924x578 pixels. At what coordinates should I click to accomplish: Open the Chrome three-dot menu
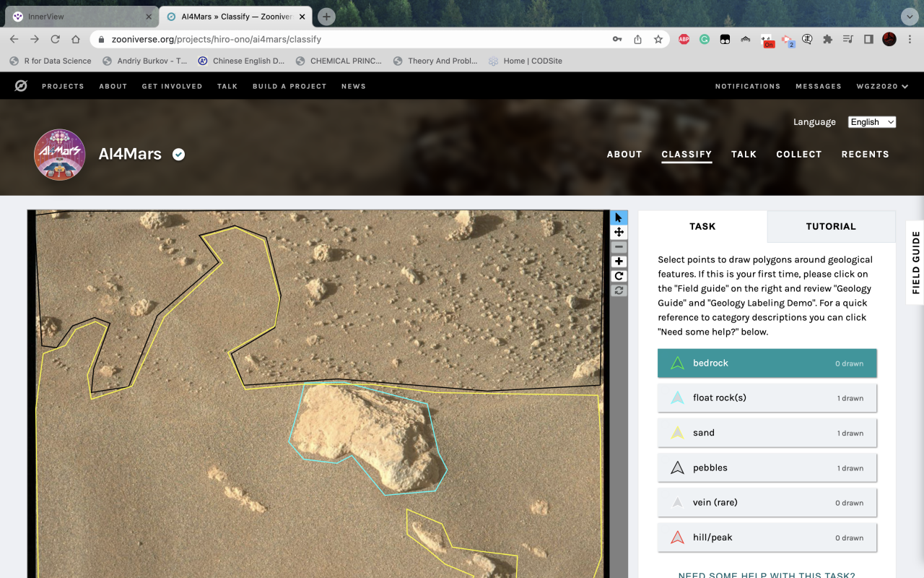pyautogui.click(x=910, y=39)
